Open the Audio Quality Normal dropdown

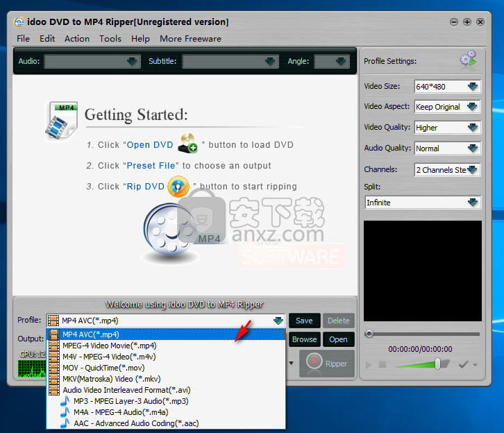pyautogui.click(x=448, y=148)
